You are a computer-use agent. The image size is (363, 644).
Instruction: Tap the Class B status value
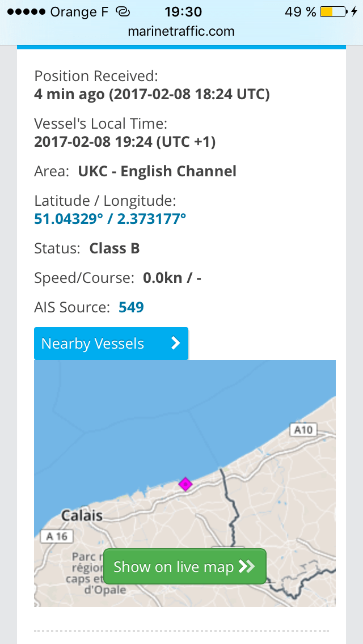[115, 248]
